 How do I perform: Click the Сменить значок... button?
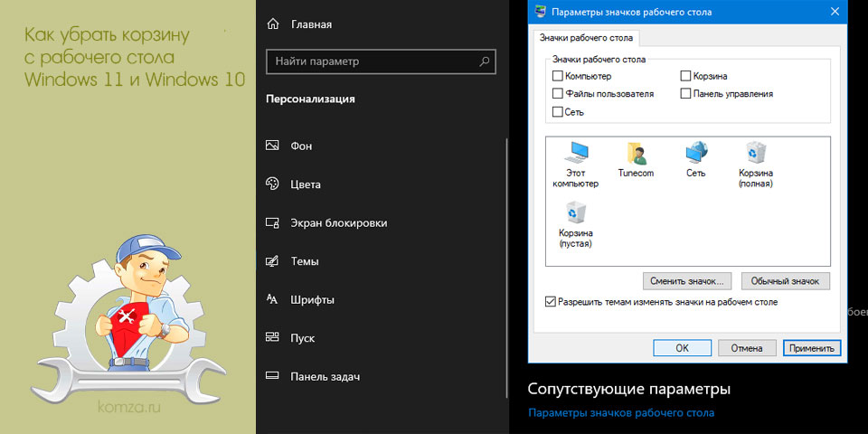point(687,280)
